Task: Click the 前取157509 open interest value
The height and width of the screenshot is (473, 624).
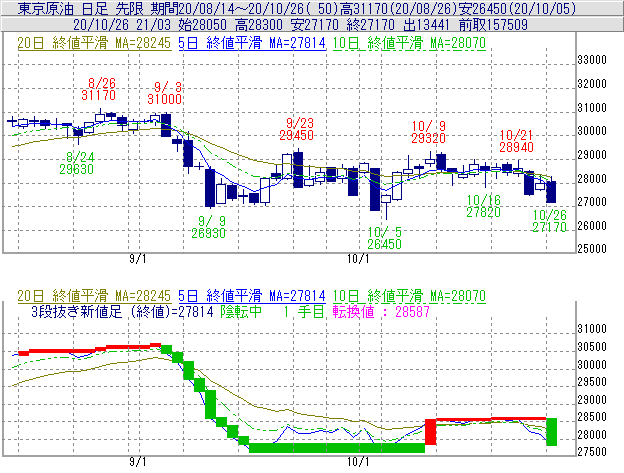Action: [x=493, y=25]
